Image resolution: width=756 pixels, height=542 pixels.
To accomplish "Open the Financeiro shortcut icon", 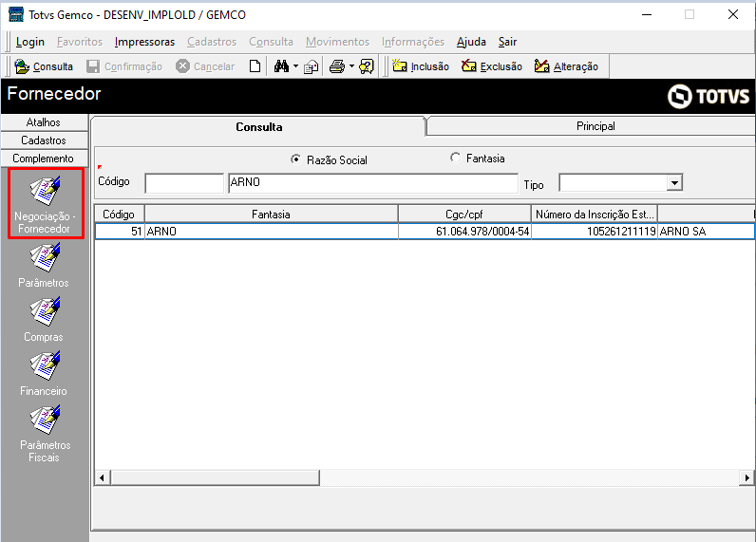I will click(45, 365).
